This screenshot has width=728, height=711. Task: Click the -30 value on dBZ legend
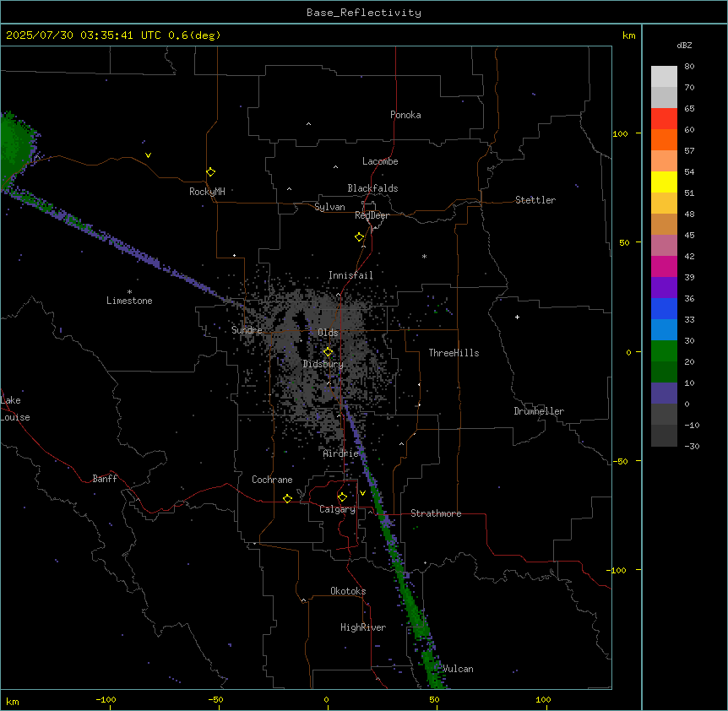[x=693, y=446]
